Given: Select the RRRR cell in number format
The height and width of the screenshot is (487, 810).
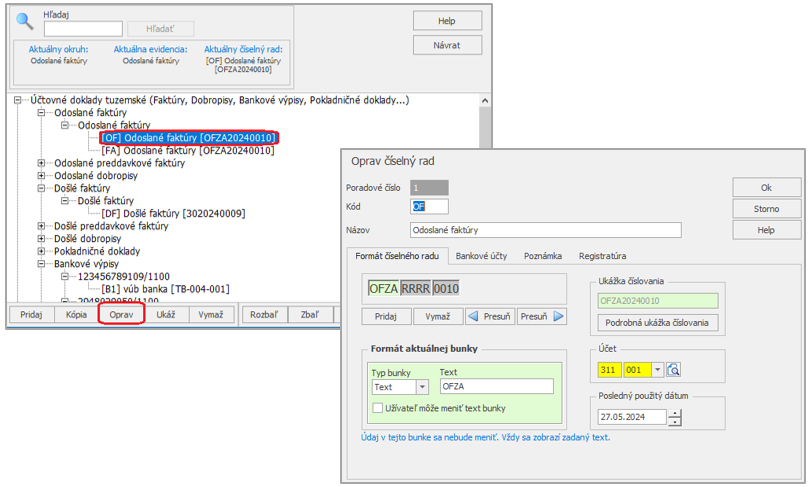Looking at the screenshot, I should [417, 289].
